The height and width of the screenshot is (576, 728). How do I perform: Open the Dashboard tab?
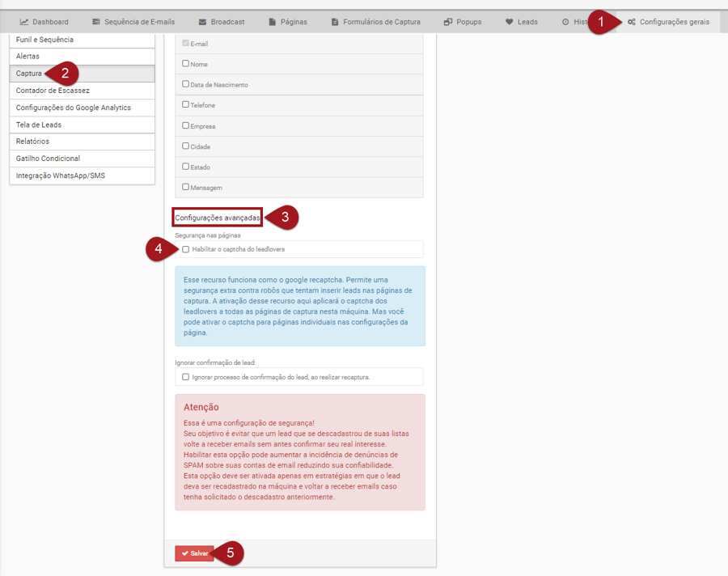44,22
